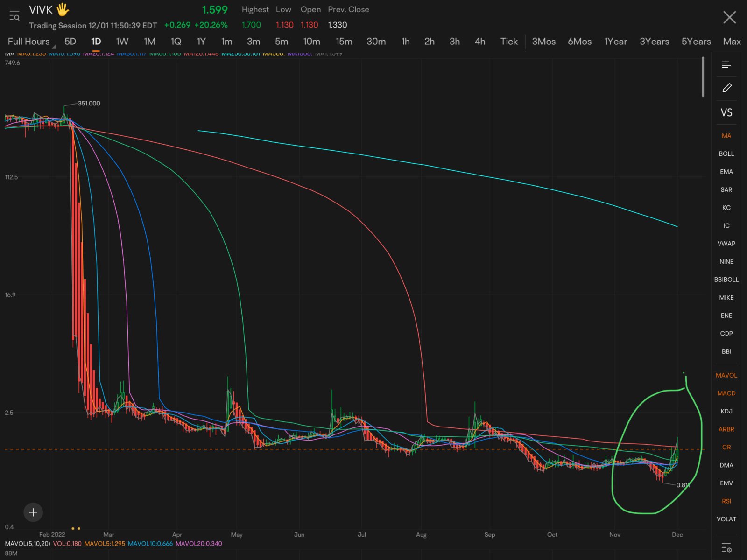Switch to the 5D timeframe
Image resolution: width=747 pixels, height=560 pixels.
pyautogui.click(x=70, y=42)
